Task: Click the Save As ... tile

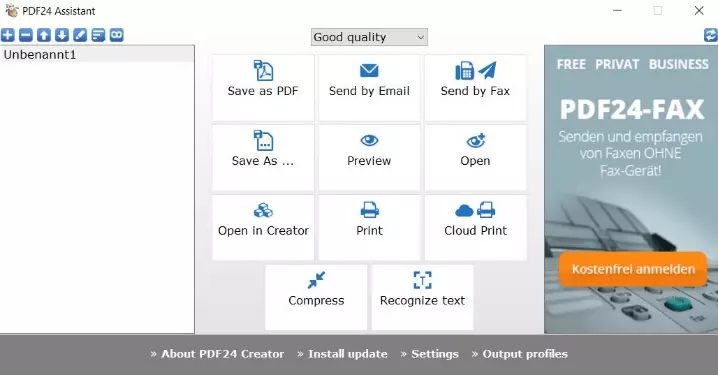Action: (263, 158)
